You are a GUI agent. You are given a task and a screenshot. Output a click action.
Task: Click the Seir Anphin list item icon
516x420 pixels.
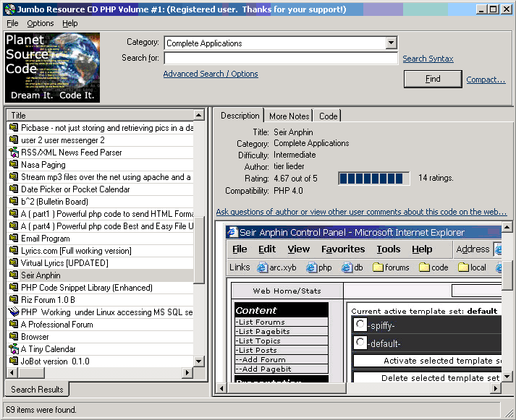(14, 275)
